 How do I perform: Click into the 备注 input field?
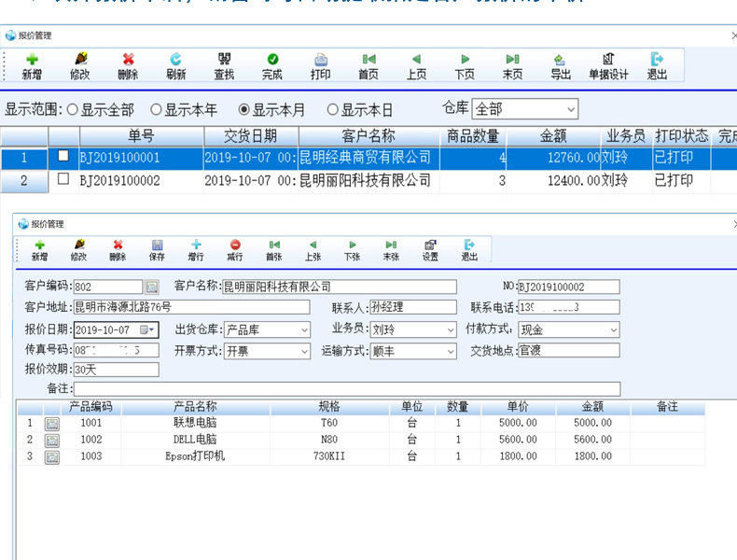click(x=347, y=389)
